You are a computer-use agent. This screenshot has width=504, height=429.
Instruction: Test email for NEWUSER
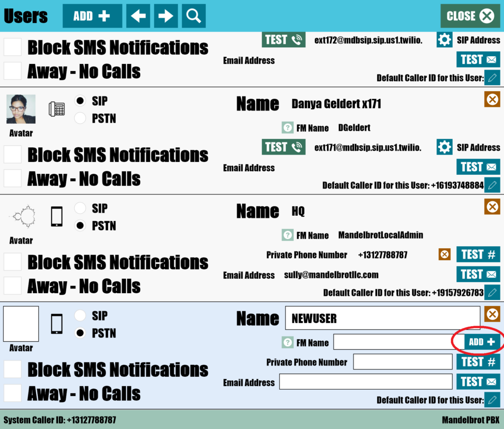[x=478, y=382]
